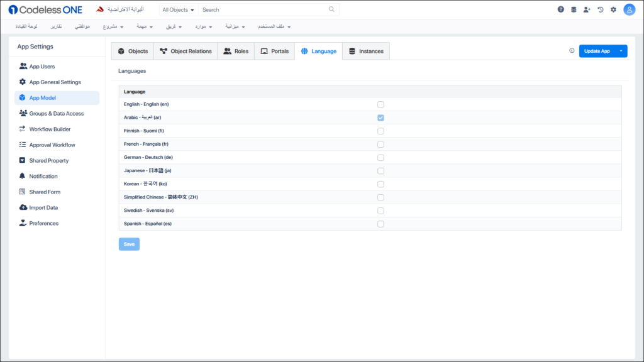Click the Codeless ONE logo
Viewport: 644px width, 362px height.
(x=45, y=9)
